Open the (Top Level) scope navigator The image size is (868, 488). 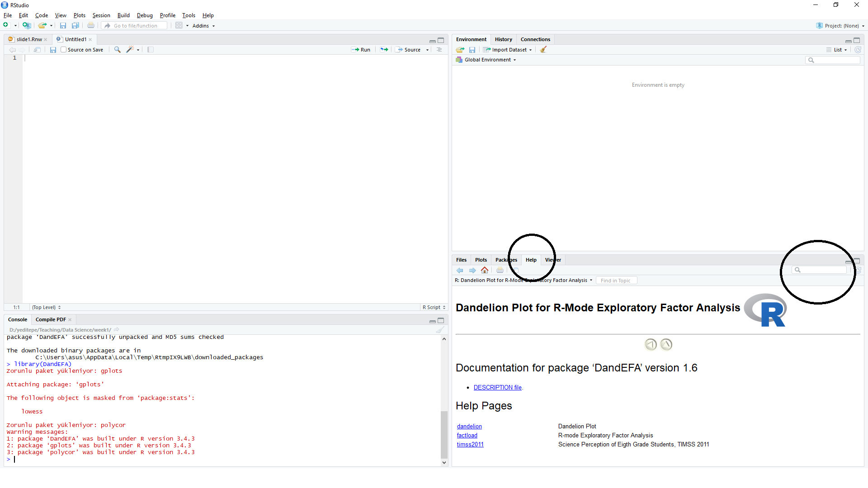click(x=46, y=307)
